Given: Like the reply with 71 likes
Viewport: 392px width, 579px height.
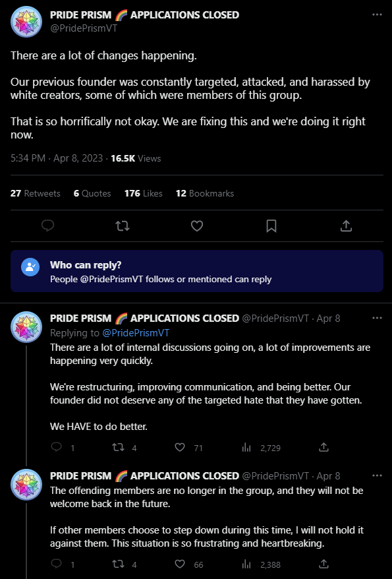Looking at the screenshot, I should pyautogui.click(x=180, y=448).
